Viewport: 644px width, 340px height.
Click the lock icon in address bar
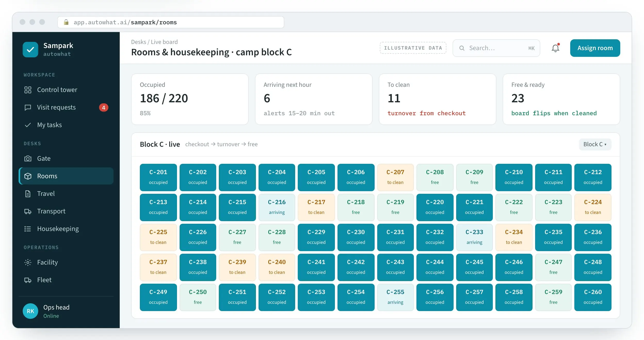pyautogui.click(x=66, y=22)
